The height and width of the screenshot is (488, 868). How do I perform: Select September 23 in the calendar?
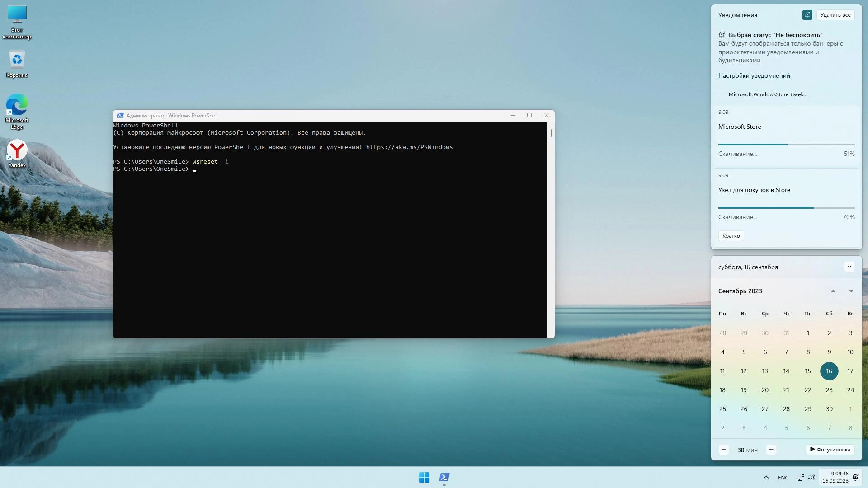tap(829, 390)
